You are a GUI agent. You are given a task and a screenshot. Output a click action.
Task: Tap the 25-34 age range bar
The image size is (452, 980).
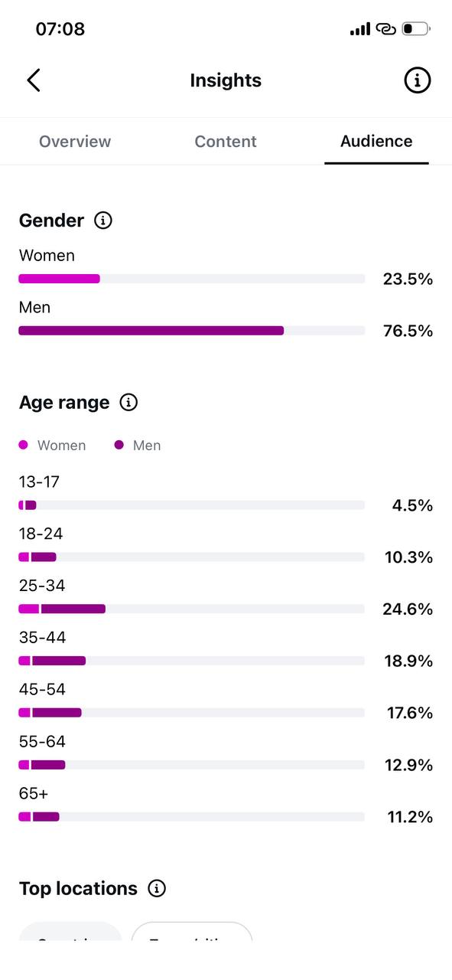[x=191, y=609]
